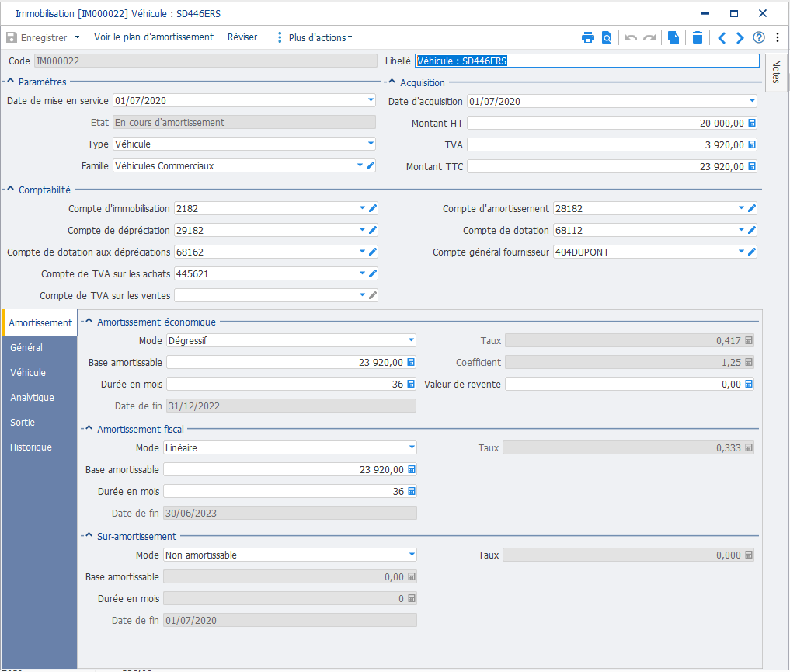Viewport: 790px width, 672px height.
Task: Click the redo arrow icon
Action: click(649, 38)
